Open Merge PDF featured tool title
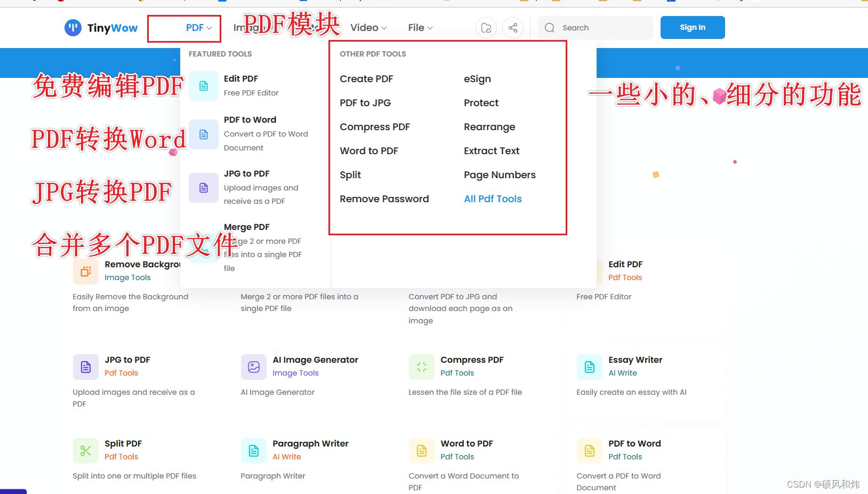Image resolution: width=868 pixels, height=494 pixels. point(247,227)
